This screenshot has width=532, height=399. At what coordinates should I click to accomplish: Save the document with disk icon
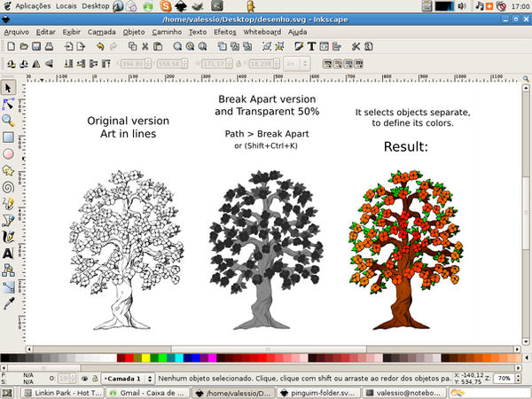click(x=36, y=46)
